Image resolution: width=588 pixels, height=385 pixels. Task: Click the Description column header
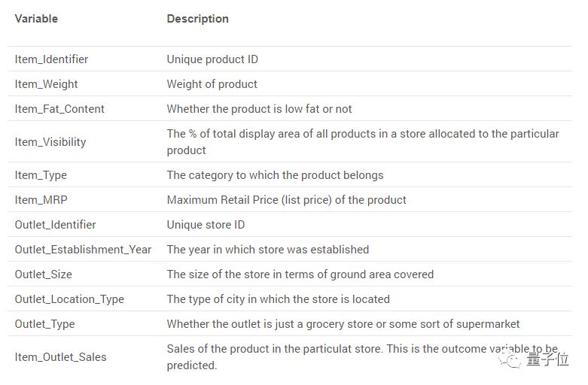pos(197,18)
